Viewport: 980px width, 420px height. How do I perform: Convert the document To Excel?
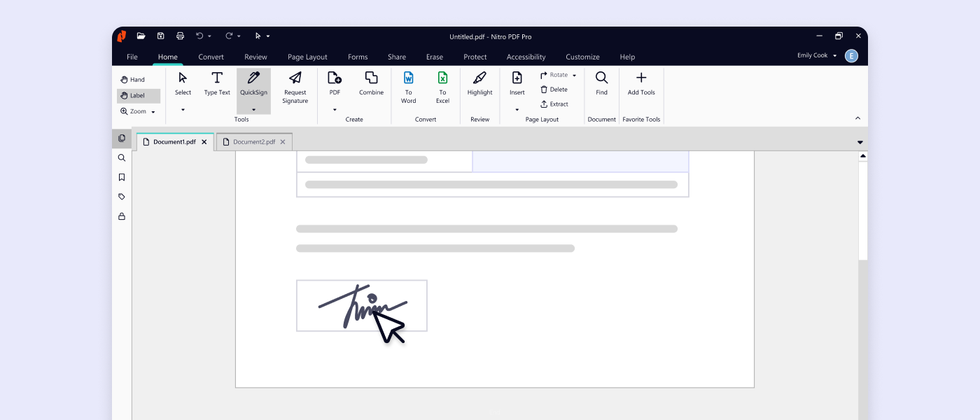point(442,87)
